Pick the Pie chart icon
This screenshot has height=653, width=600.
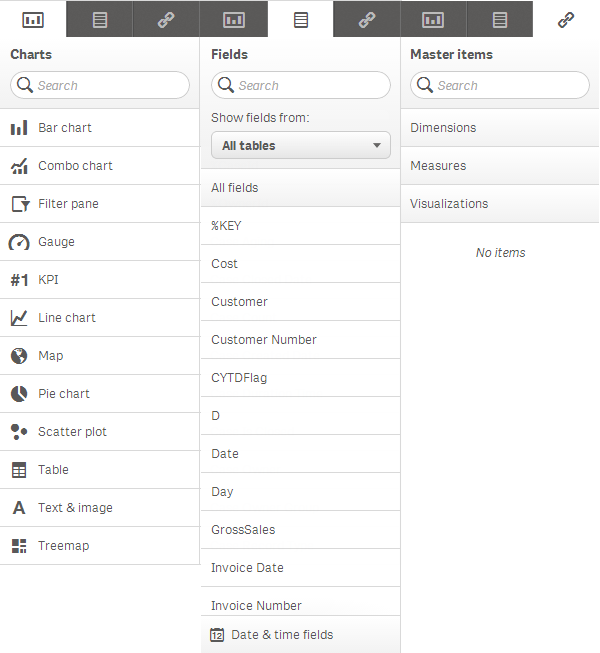[19, 394]
